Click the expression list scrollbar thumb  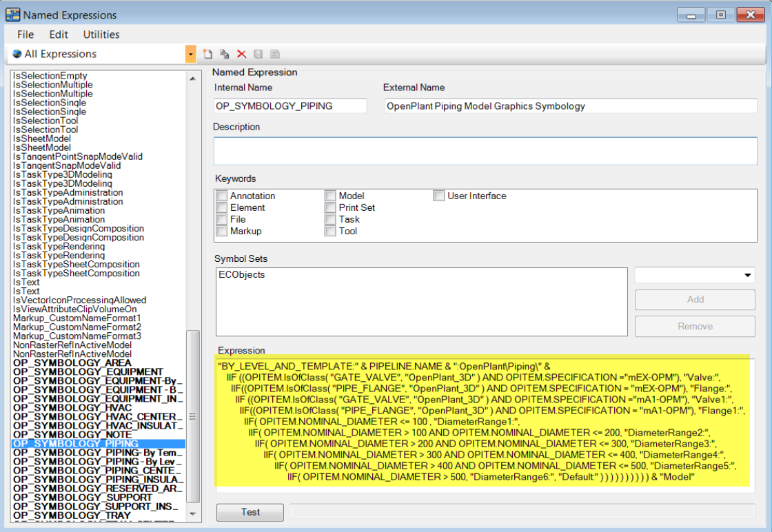click(x=192, y=416)
